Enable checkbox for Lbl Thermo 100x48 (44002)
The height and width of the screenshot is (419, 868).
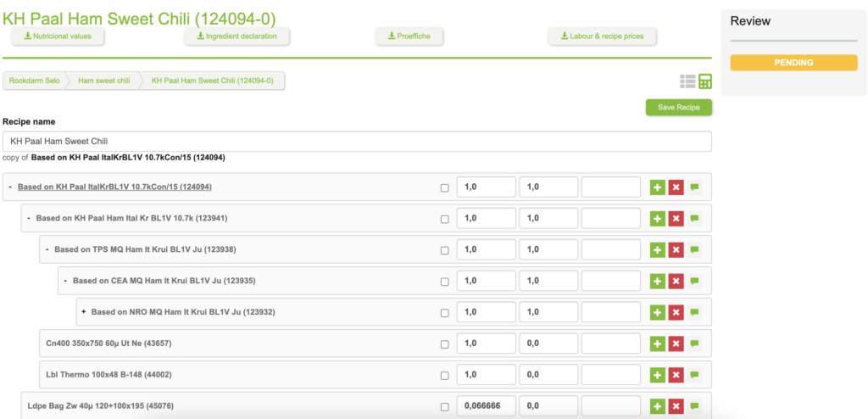point(444,375)
